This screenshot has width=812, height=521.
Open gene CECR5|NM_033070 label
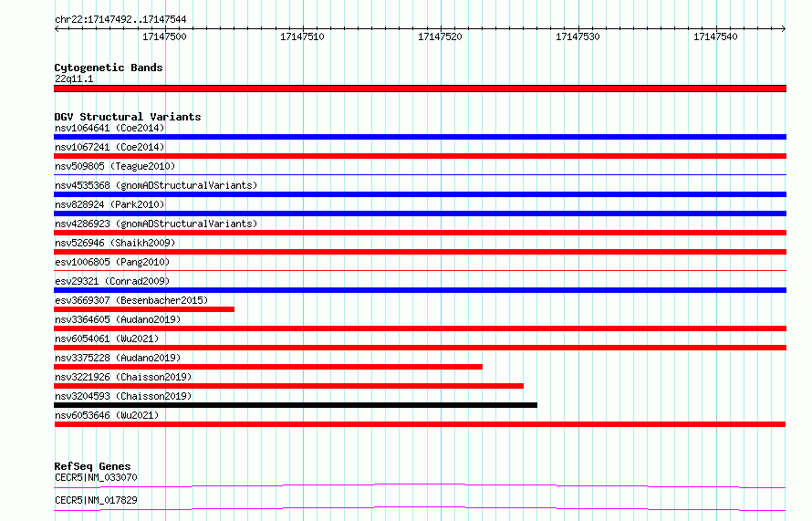(96, 477)
